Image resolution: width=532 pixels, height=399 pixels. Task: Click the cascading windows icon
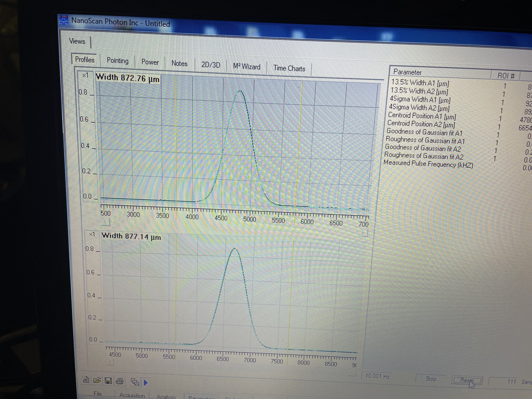click(135, 382)
